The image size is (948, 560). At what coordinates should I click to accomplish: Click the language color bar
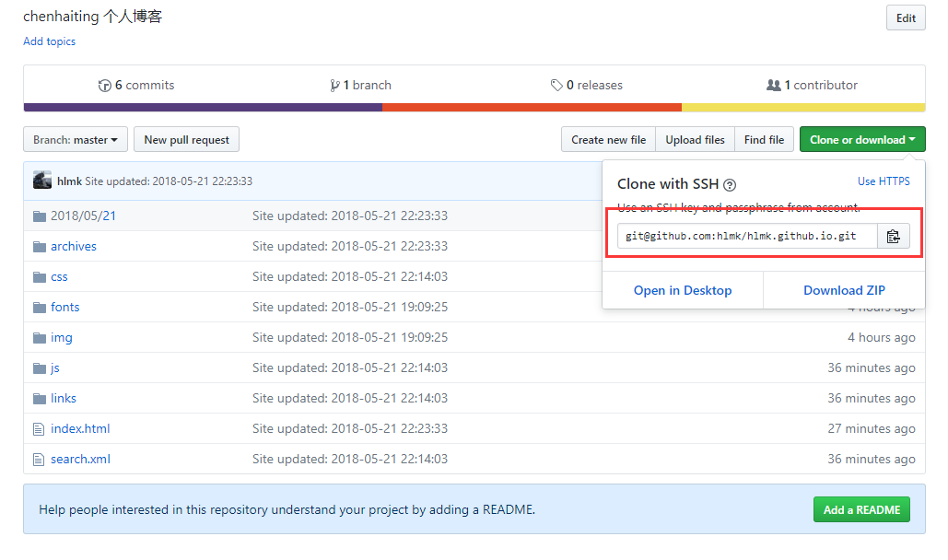tap(474, 108)
